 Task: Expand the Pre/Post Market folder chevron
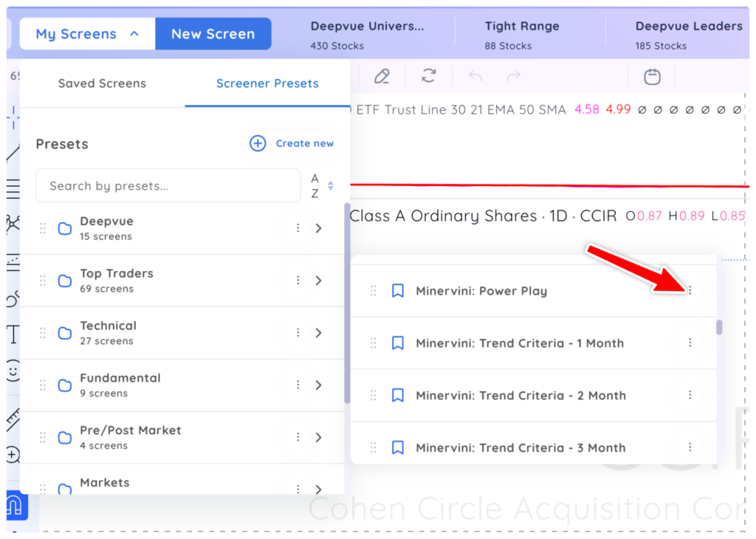(x=318, y=437)
